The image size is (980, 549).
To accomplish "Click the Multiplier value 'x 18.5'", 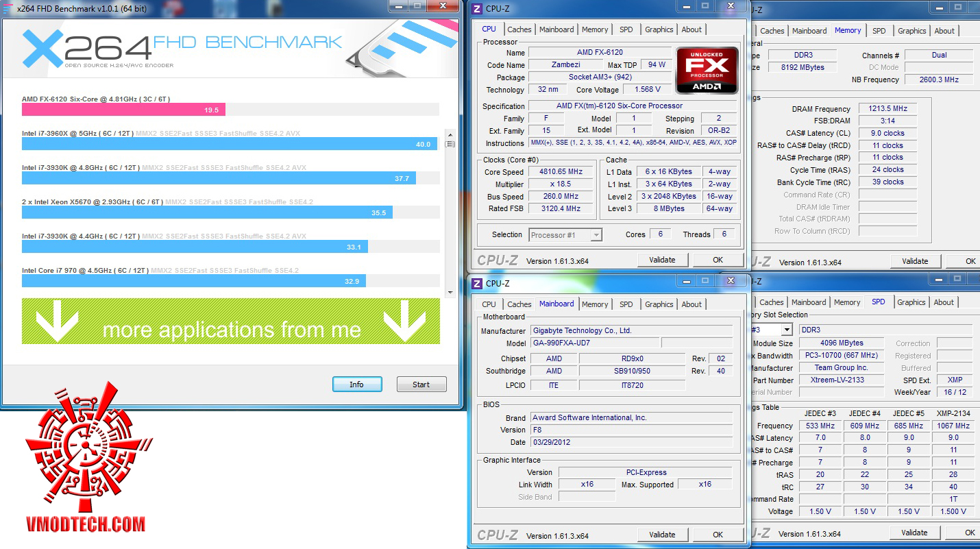I will click(x=562, y=184).
